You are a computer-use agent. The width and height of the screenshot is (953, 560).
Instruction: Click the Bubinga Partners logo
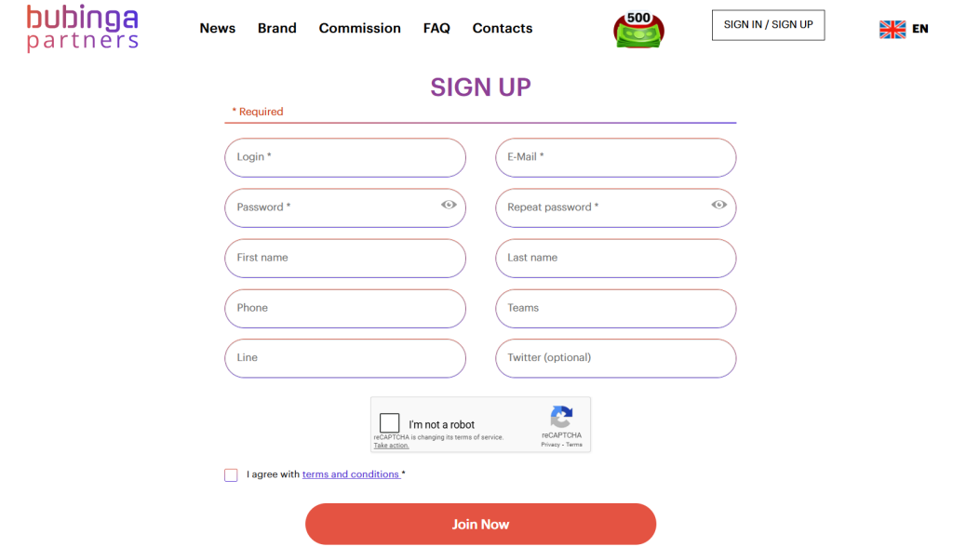(82, 28)
